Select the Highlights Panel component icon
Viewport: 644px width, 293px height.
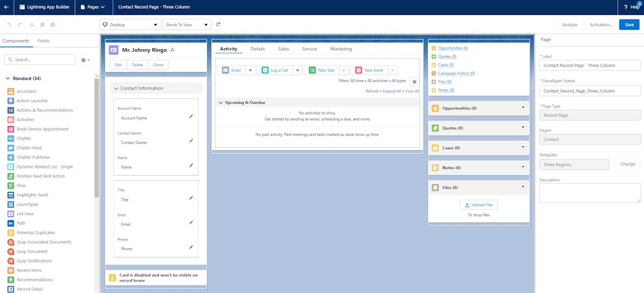click(x=11, y=195)
